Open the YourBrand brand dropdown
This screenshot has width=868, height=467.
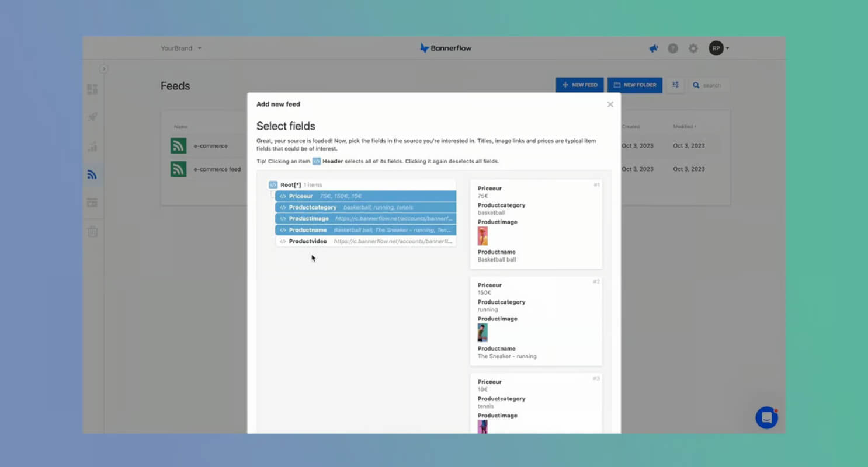tap(181, 48)
